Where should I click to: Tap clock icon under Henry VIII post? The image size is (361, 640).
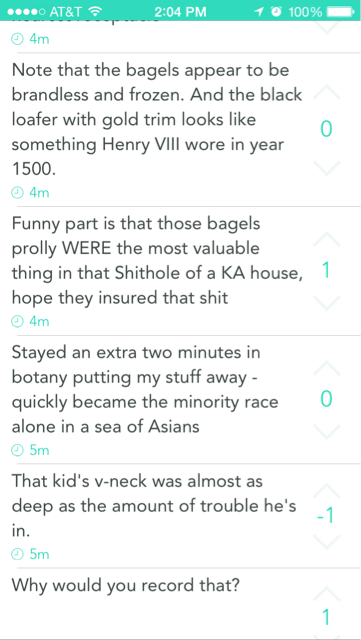point(17,192)
